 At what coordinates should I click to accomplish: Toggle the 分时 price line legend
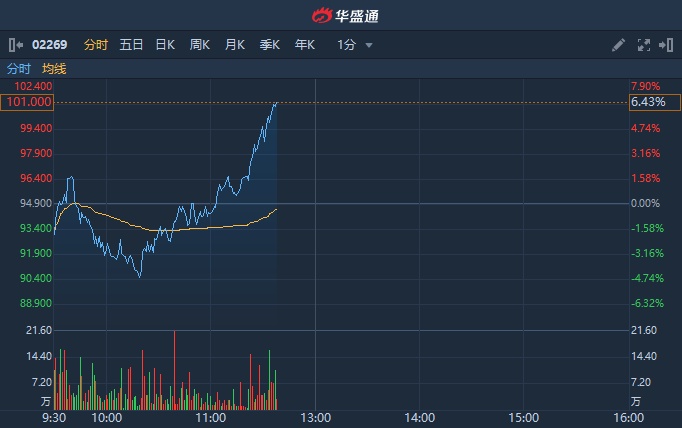click(19, 69)
